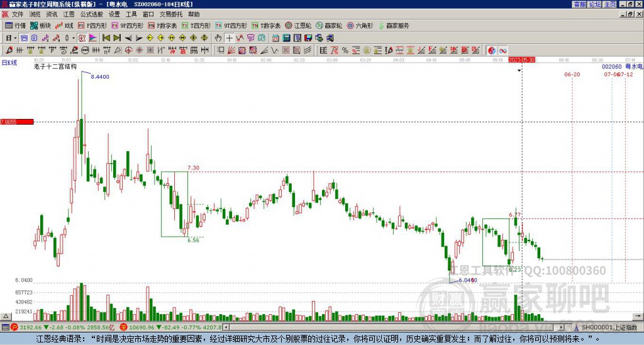
Task: Open the 江恩轮 Gann wheel
Action: tap(298, 25)
